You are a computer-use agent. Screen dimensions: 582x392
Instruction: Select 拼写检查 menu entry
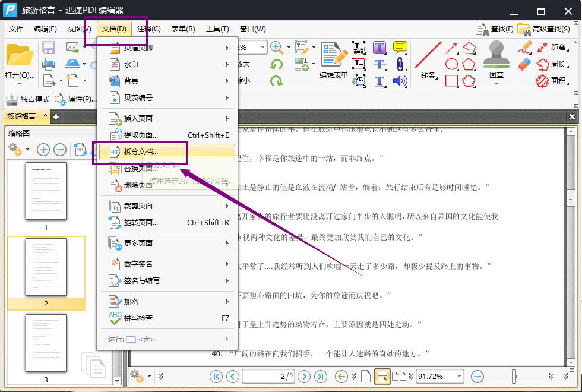pos(167,318)
